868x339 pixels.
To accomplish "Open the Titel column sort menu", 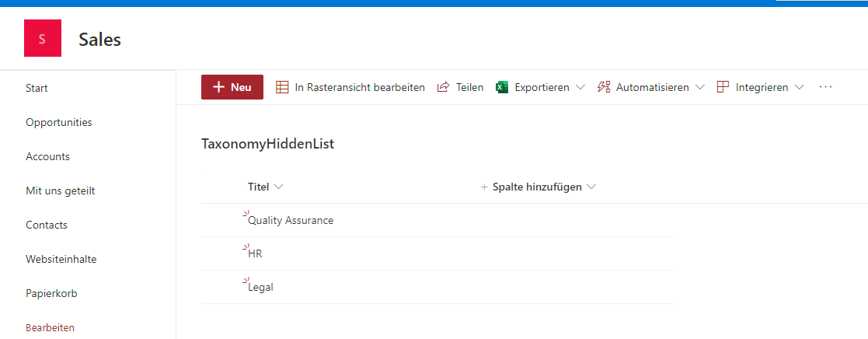I will (279, 187).
